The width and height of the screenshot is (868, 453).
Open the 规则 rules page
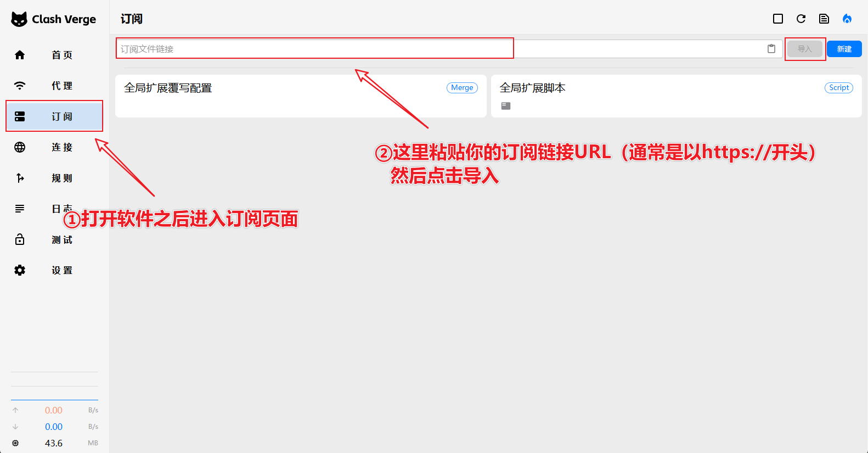point(54,178)
